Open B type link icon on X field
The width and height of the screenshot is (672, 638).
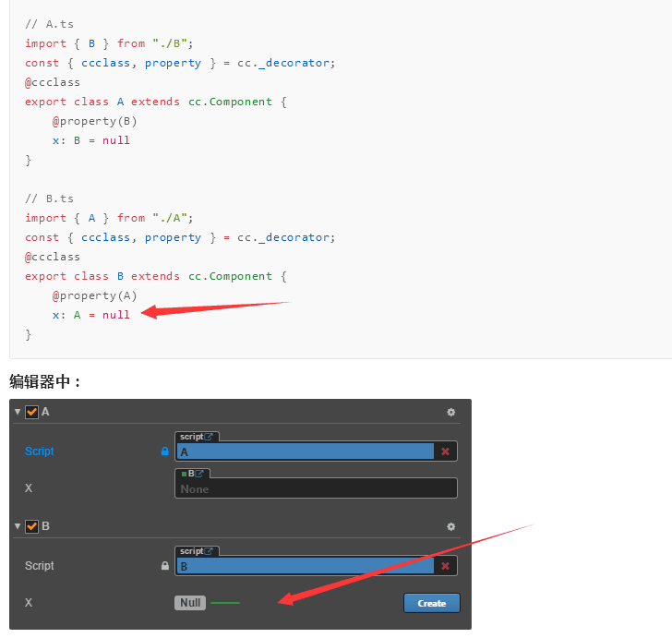point(199,474)
